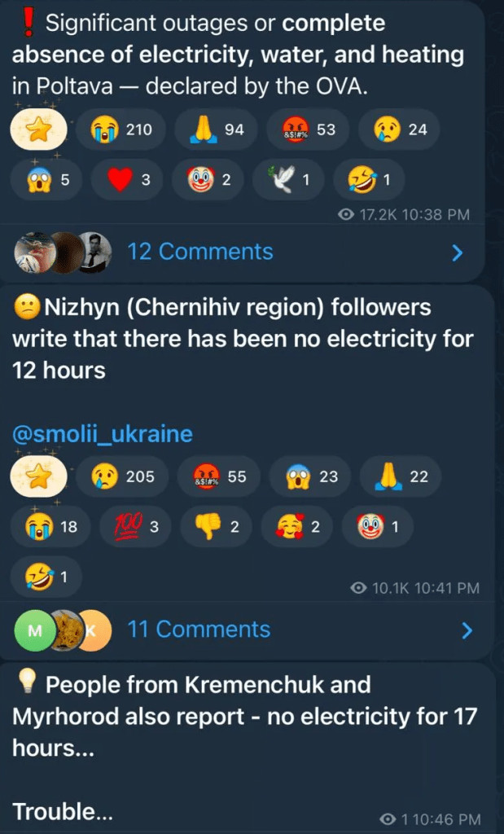Image resolution: width=504 pixels, height=834 pixels.
Task: Tap the green M commenter avatar
Action: pos(34,630)
